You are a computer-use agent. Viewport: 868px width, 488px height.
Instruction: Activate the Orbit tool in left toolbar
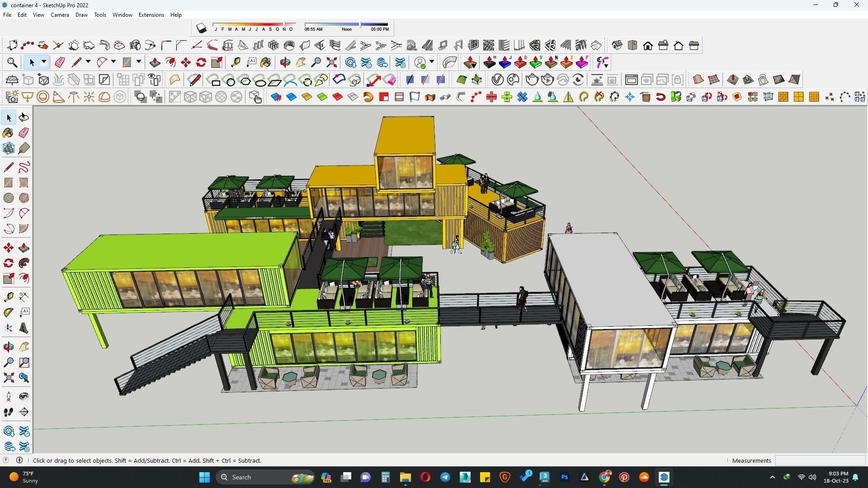point(8,347)
